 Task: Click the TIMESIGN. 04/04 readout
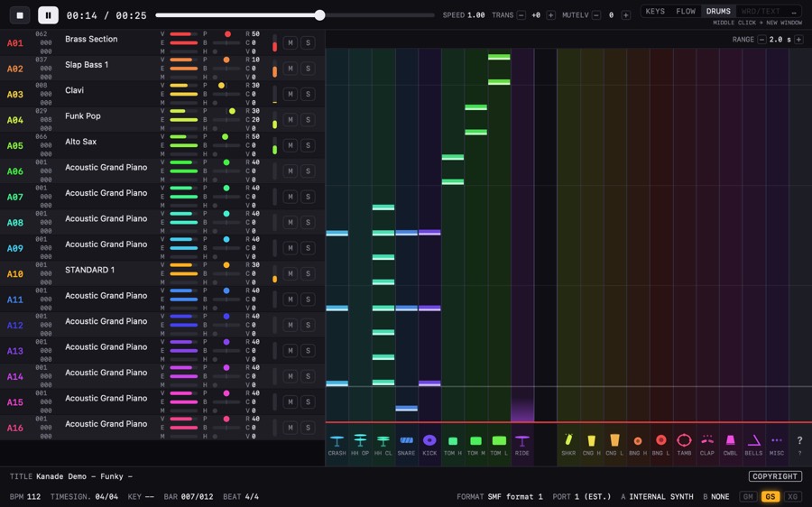[84, 497]
